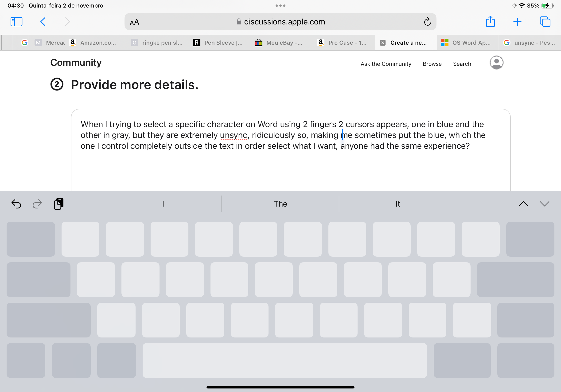Tap the status bar clock 04:30
This screenshot has height=392, width=561.
pyautogui.click(x=16, y=6)
